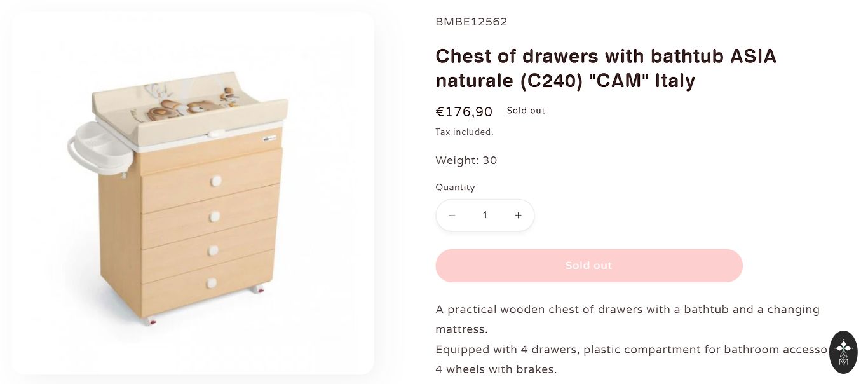868x384 pixels.
Task: Decrease quantity with the minus icon
Action: (x=452, y=216)
